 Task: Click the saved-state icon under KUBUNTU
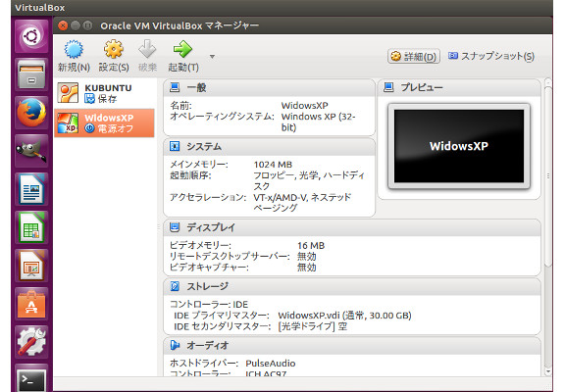pos(89,98)
